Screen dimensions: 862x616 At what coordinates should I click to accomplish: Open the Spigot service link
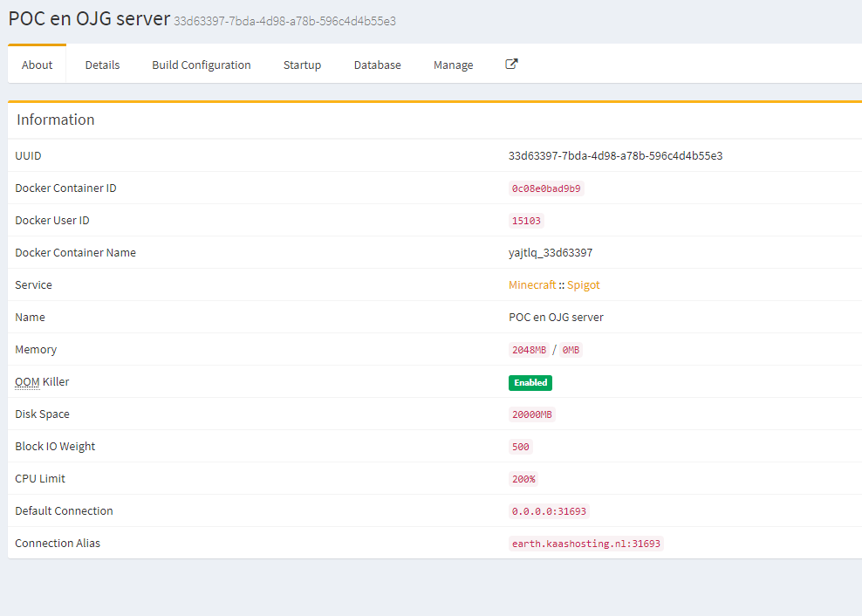click(x=584, y=285)
